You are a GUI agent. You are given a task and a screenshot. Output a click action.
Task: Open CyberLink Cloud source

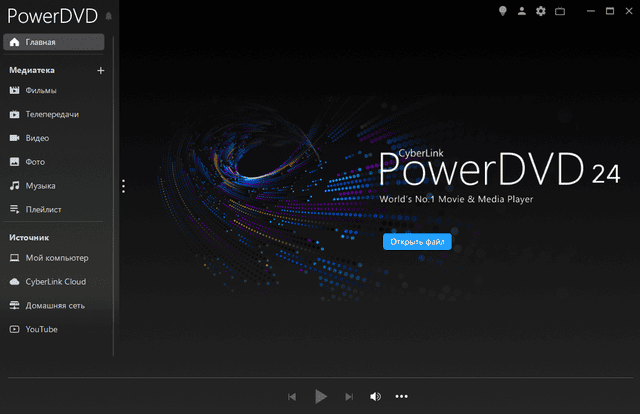[55, 282]
